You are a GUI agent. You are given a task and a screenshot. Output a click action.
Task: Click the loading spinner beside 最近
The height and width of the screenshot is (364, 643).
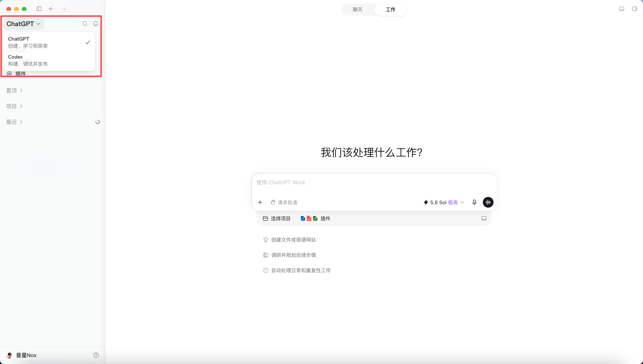pos(97,122)
